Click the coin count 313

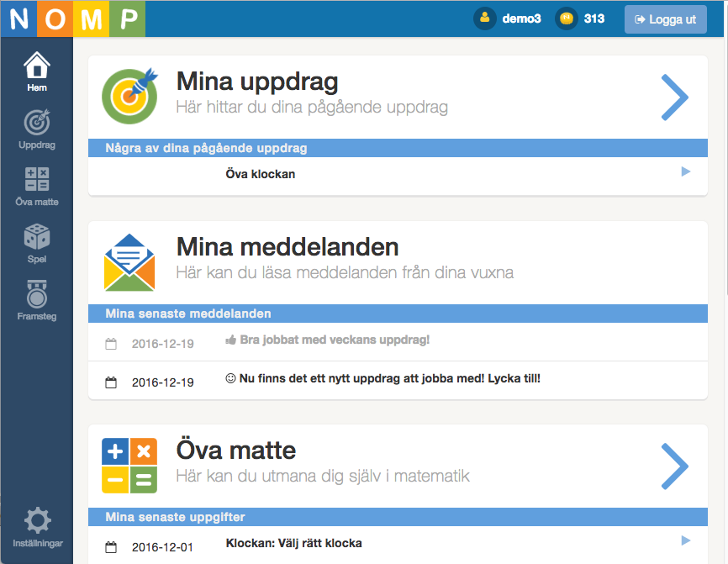[x=594, y=18]
